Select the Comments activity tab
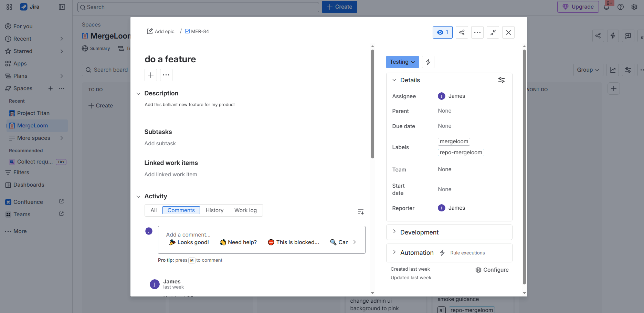The image size is (644, 313). 181,210
